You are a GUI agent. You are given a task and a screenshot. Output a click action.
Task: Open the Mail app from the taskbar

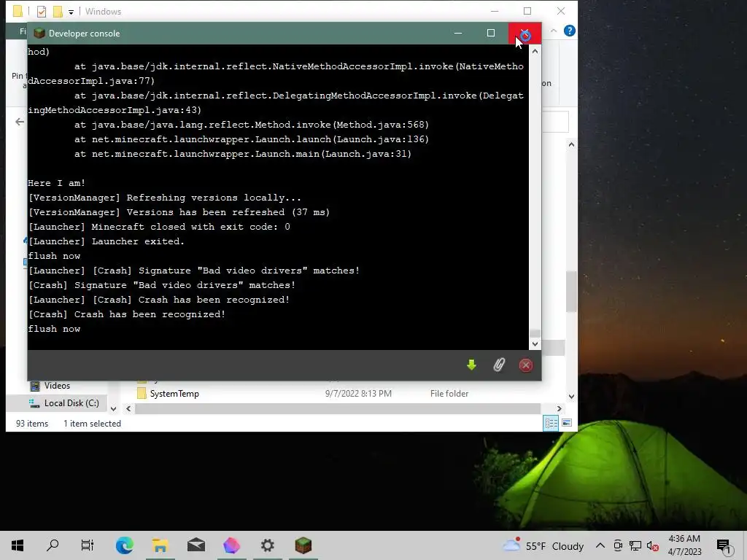pos(196,545)
